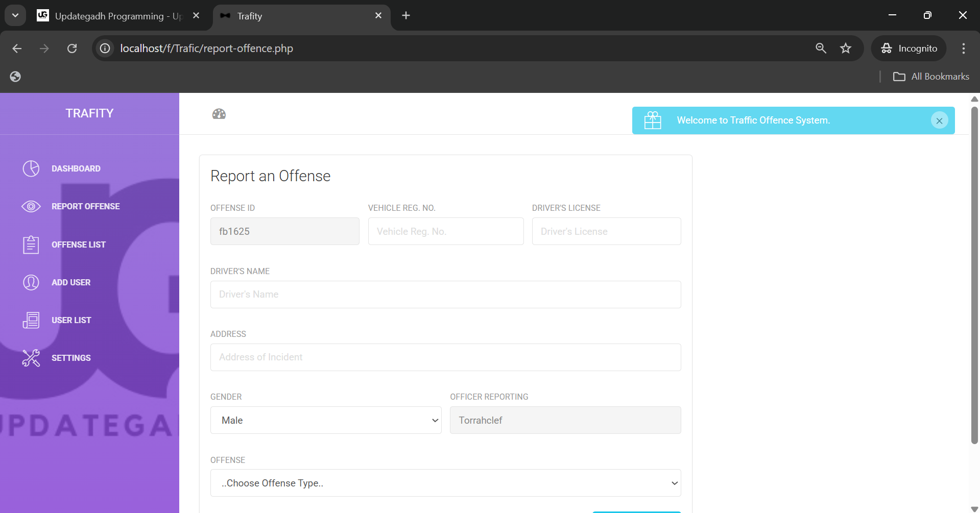Expand the Choose Offense Type dropdown
980x513 pixels.
(x=445, y=483)
